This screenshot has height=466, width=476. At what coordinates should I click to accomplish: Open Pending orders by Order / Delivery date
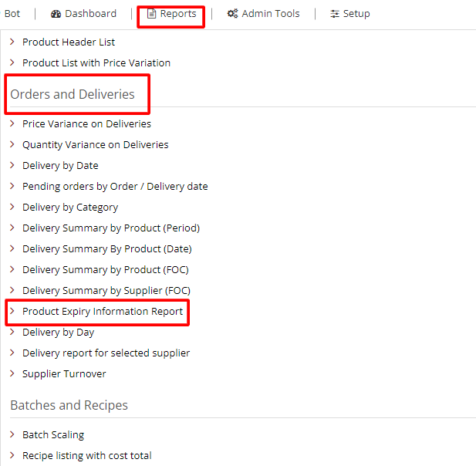tap(115, 186)
